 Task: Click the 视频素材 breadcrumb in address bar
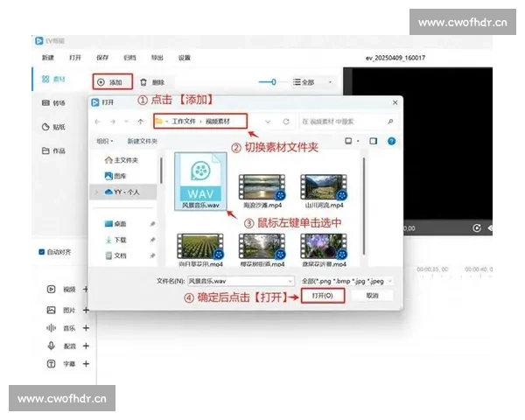coord(218,122)
